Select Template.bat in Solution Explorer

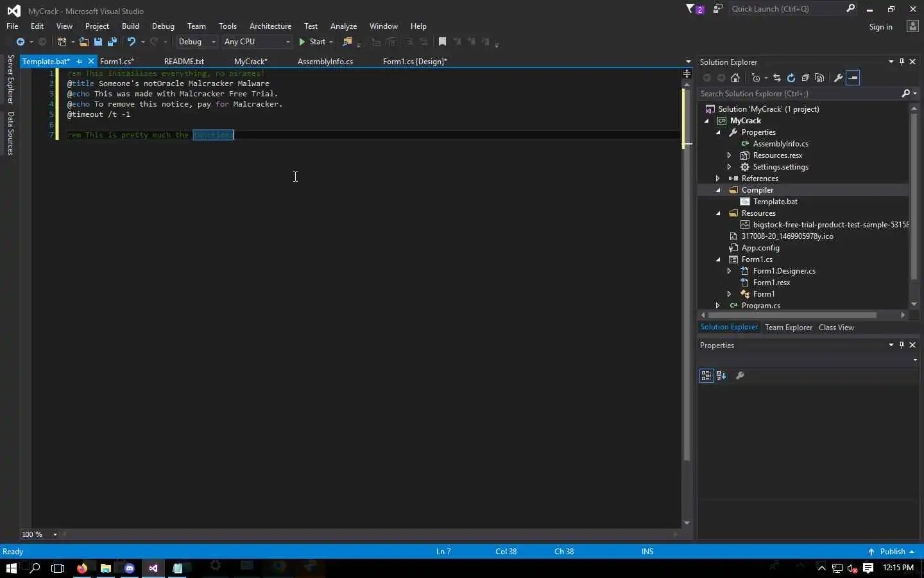775,202
